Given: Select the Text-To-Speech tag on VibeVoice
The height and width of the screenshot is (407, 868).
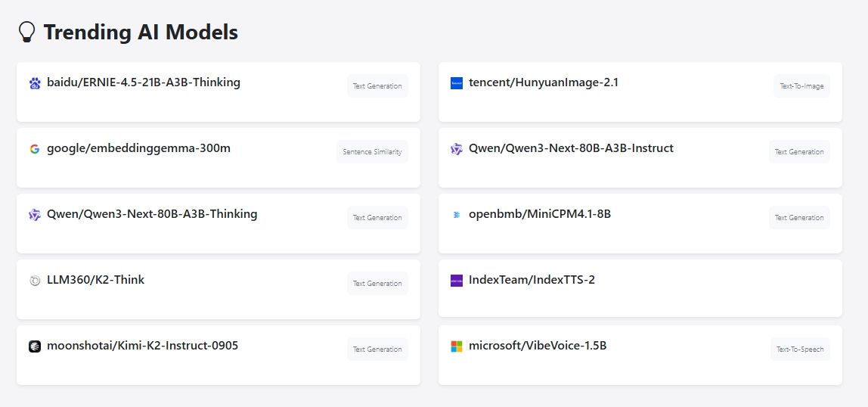Looking at the screenshot, I should tap(800, 350).
